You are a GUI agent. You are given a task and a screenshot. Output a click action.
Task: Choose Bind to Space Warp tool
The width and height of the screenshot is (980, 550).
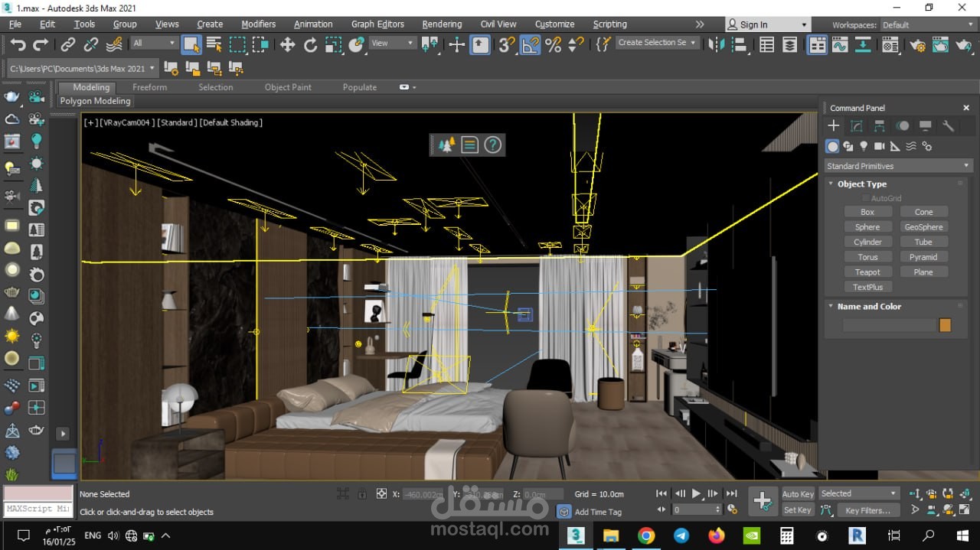(x=114, y=44)
